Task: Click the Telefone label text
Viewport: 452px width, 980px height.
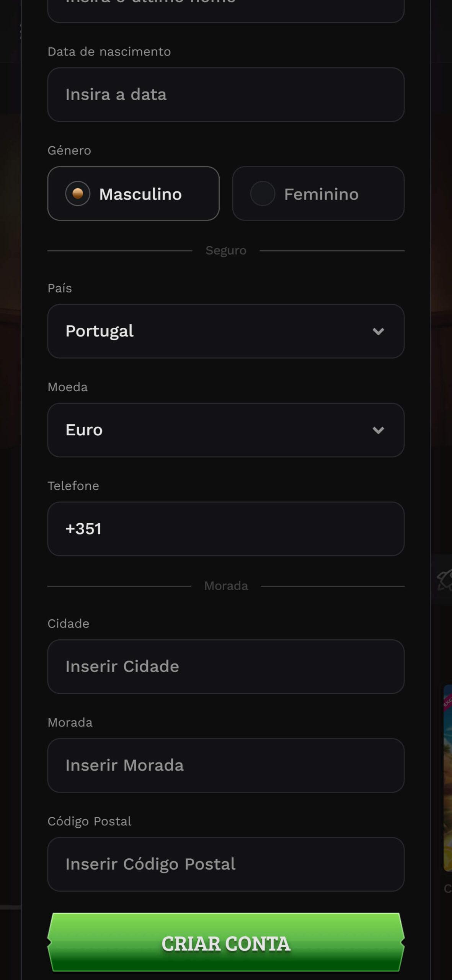Action: pos(73,486)
